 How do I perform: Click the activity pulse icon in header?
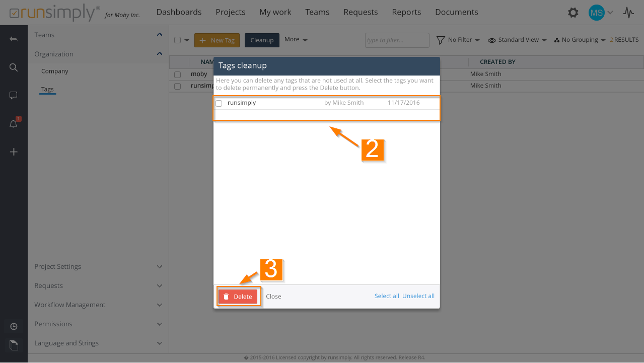pos(628,13)
